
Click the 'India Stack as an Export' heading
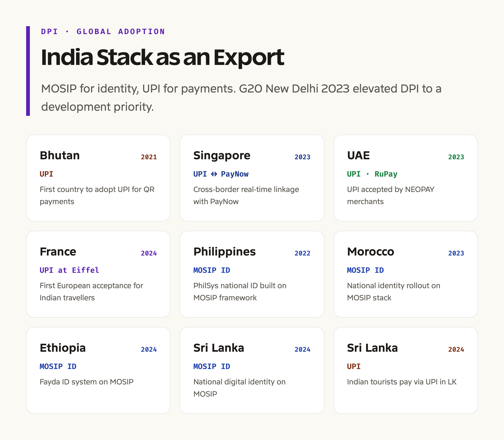(162, 57)
